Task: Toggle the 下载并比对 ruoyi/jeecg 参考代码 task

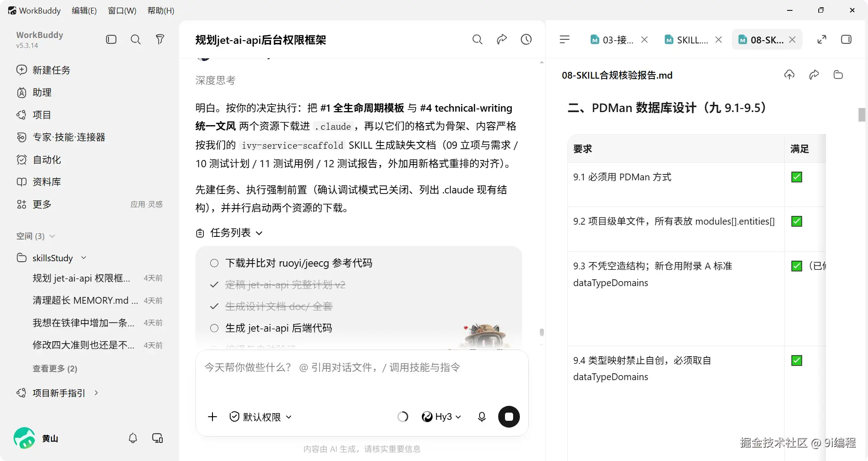Action: [x=214, y=263]
